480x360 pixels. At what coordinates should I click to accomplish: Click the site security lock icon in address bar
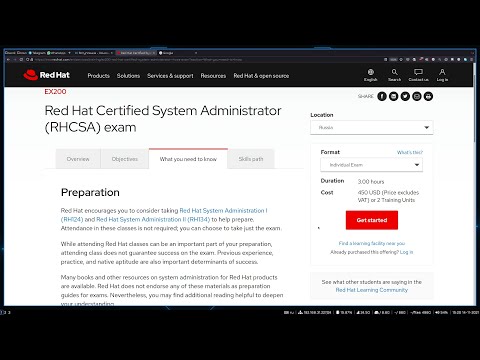(x=31, y=59)
